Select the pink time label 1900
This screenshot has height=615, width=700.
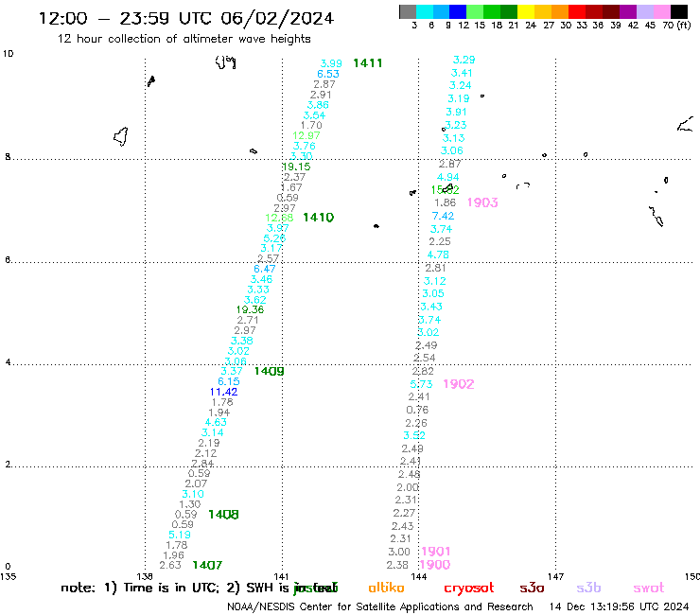click(435, 565)
